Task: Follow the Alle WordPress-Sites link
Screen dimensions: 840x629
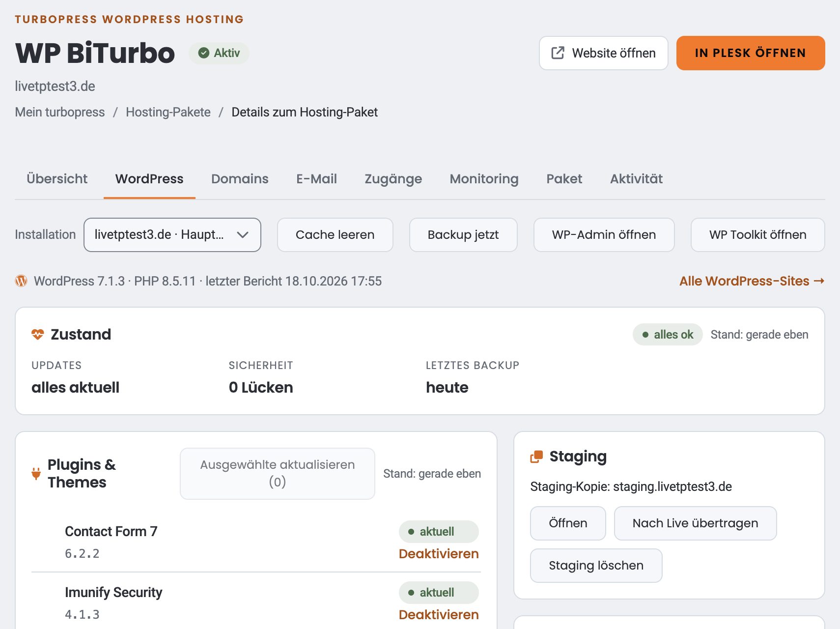Action: pos(752,281)
